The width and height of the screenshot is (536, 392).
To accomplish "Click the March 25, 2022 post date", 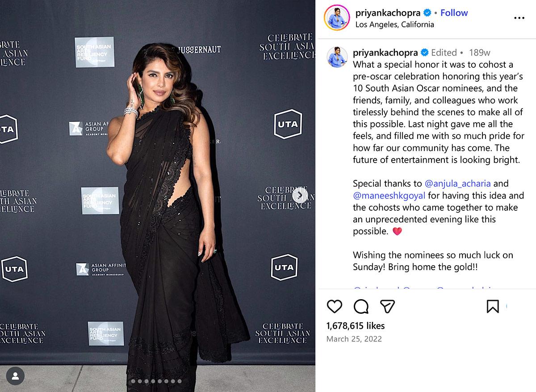I will click(x=354, y=339).
